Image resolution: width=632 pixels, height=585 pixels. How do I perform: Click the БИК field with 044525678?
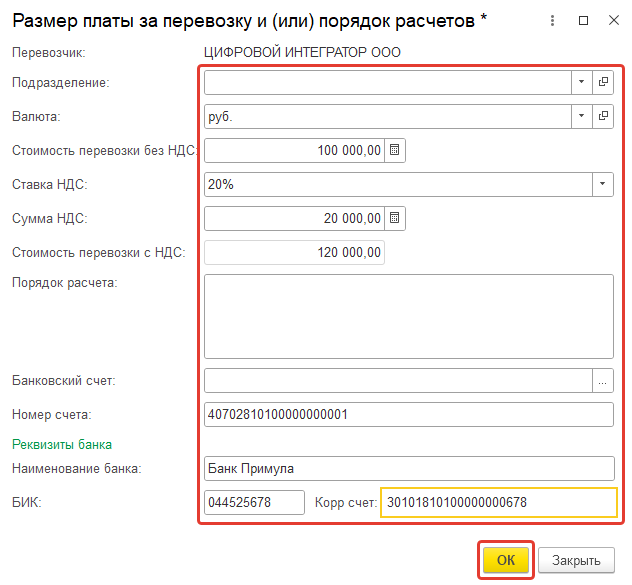click(254, 502)
